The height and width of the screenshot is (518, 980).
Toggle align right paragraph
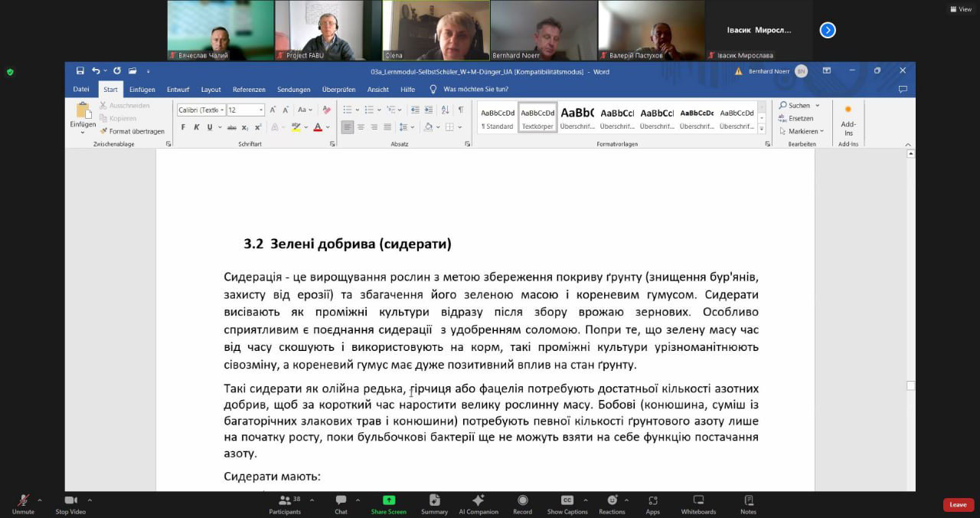[x=374, y=127]
